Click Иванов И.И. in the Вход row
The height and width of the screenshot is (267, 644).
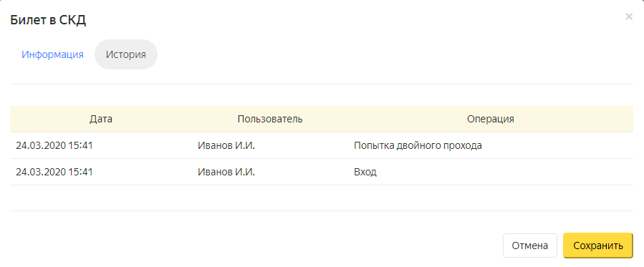point(226,172)
